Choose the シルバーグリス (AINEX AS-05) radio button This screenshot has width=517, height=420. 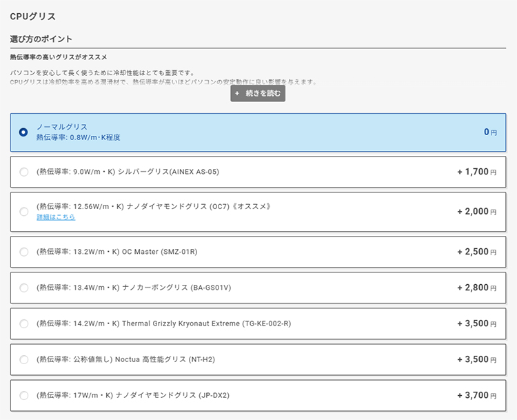[24, 172]
